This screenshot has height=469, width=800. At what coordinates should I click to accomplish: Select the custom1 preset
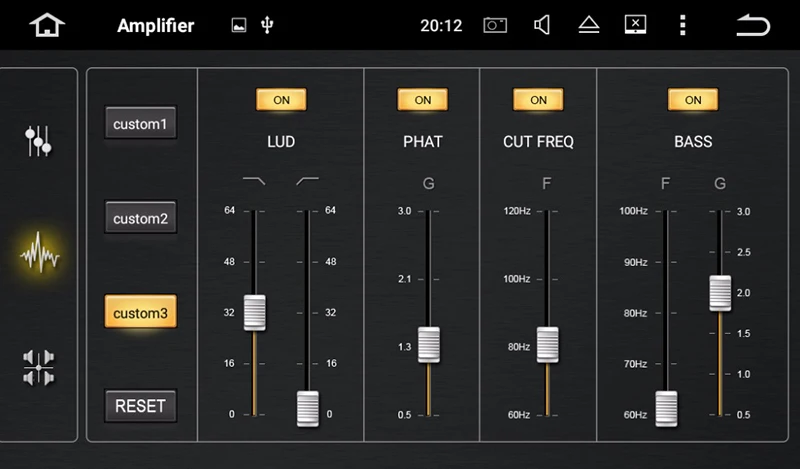(x=140, y=123)
